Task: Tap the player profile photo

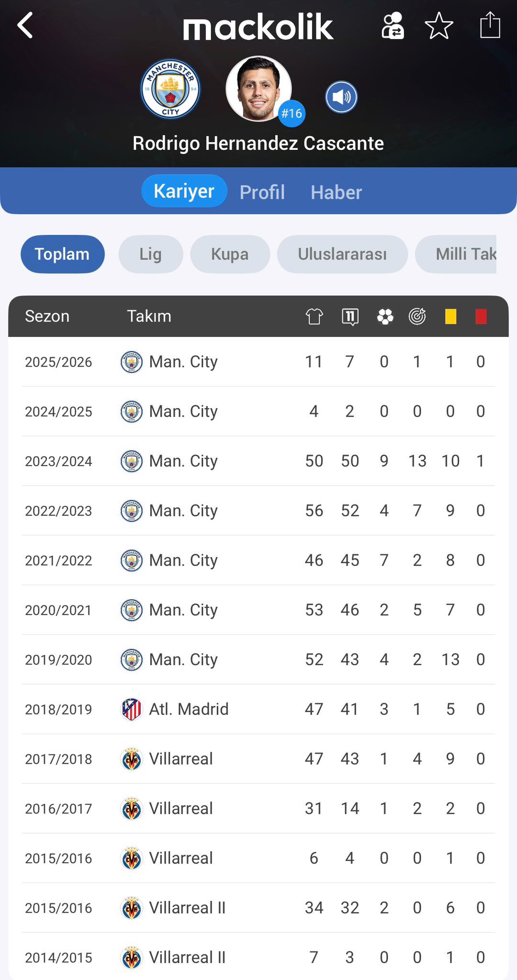Action: (258, 89)
